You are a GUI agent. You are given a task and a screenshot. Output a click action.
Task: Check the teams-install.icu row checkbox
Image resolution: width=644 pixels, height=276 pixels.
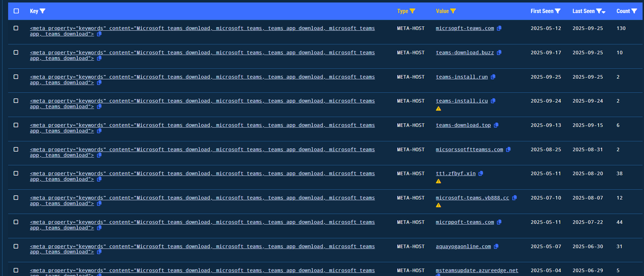(x=16, y=101)
